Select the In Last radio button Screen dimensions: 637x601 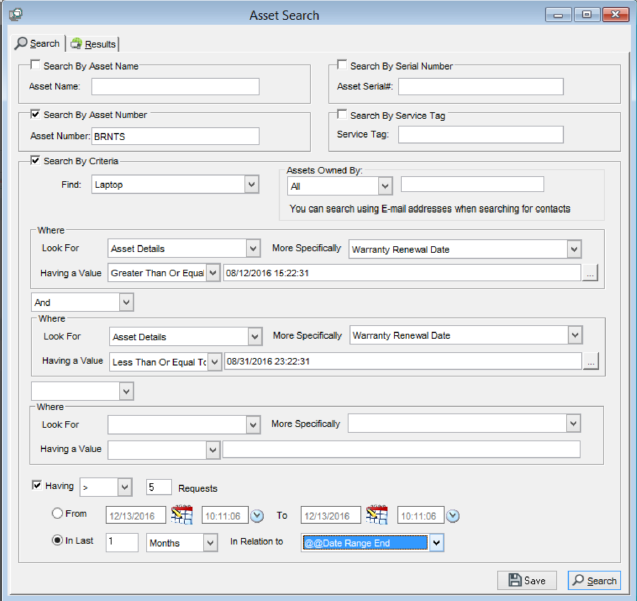coord(57,540)
